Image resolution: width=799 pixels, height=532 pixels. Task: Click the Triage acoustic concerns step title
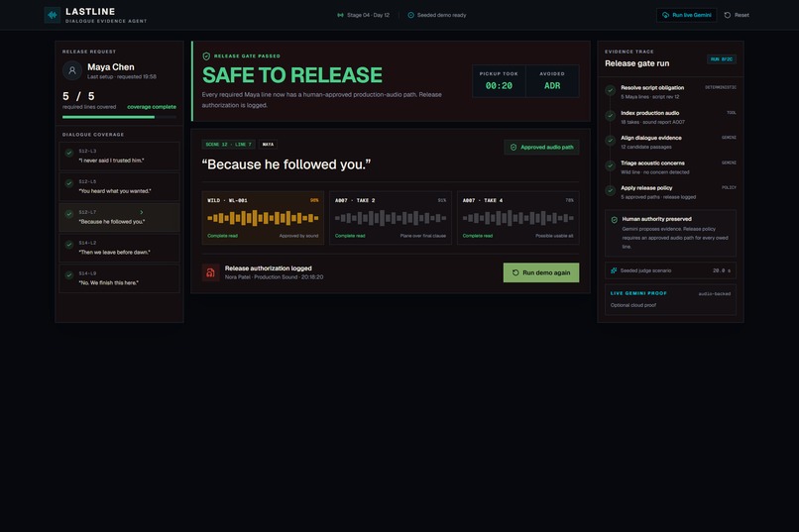pyautogui.click(x=652, y=163)
